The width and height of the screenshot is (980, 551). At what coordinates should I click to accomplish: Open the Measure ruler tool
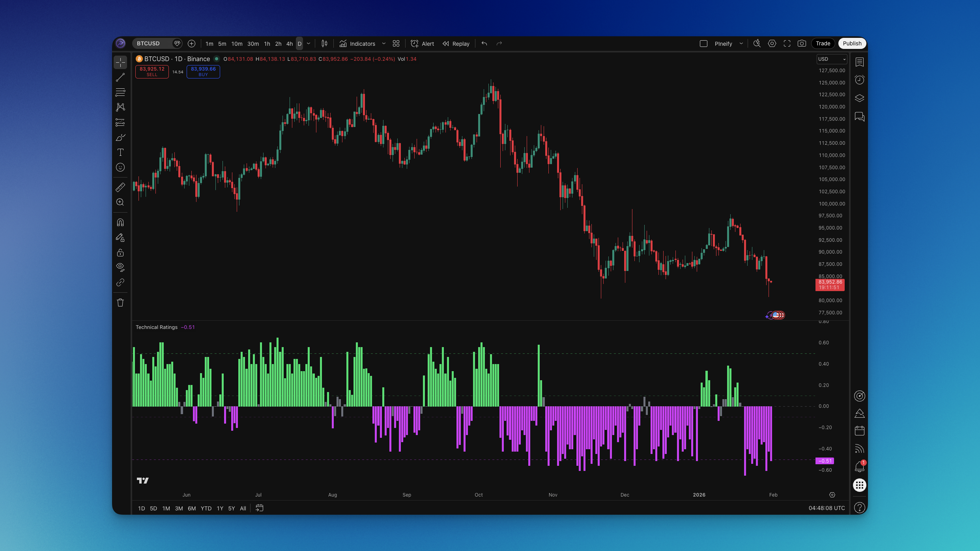pyautogui.click(x=120, y=187)
